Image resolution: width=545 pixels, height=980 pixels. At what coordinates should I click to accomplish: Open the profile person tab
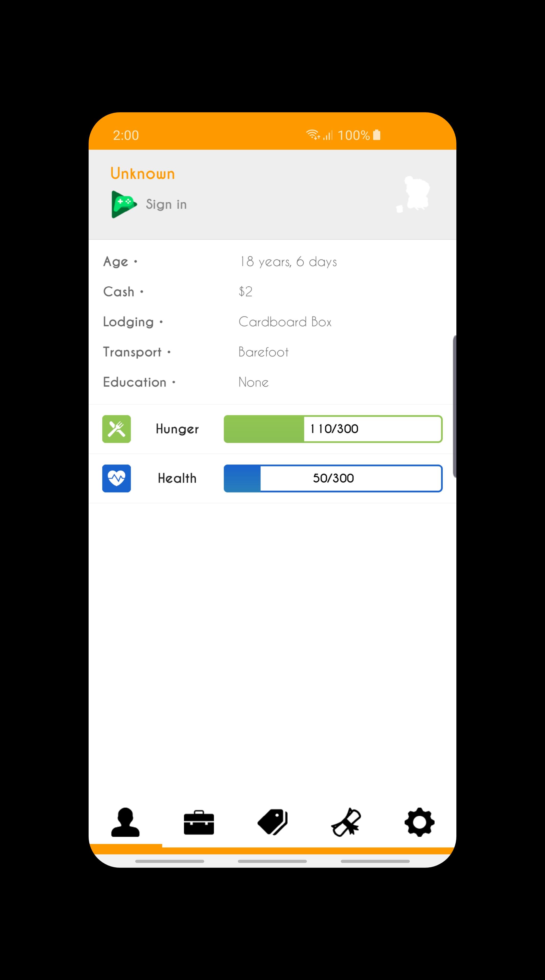click(x=125, y=822)
